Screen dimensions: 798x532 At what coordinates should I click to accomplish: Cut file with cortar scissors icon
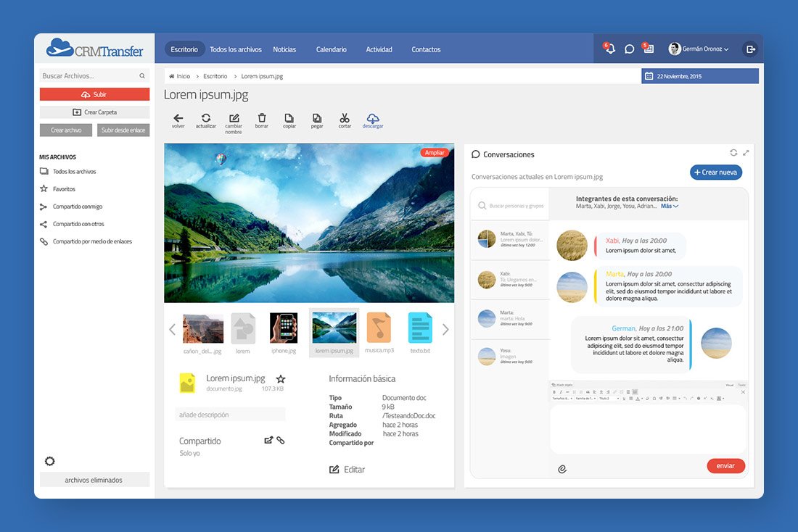click(x=345, y=118)
